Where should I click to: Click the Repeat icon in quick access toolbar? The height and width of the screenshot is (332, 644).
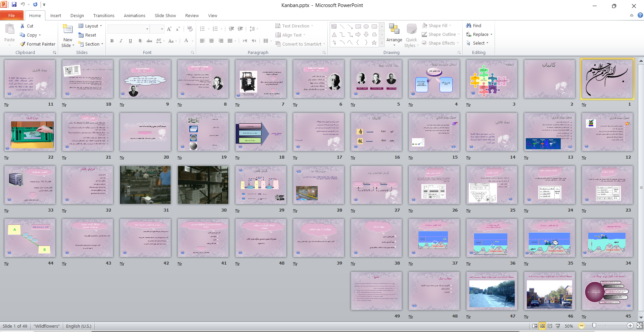pos(35,5)
